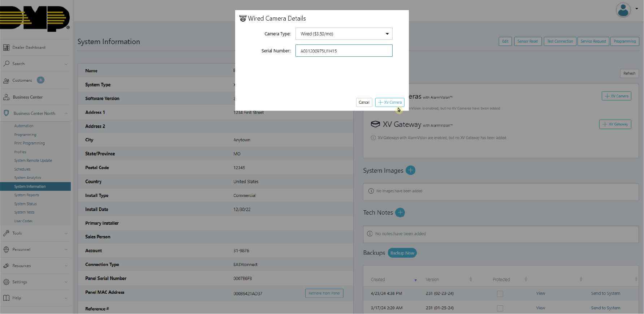
Task: Check Protected box for 3/17/24 backup
Action: coord(500,308)
